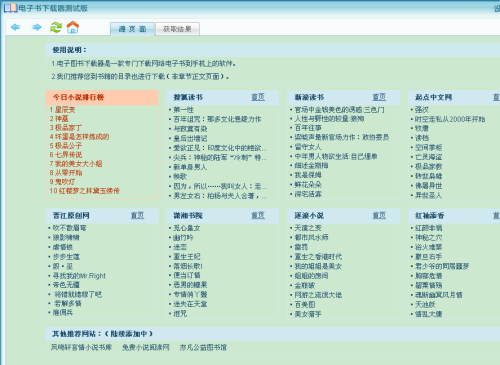Choose 网游之流氓大佬 in 逐浪小说
Image resolution: width=500 pixels, height=365 pixels.
[x=318, y=295]
